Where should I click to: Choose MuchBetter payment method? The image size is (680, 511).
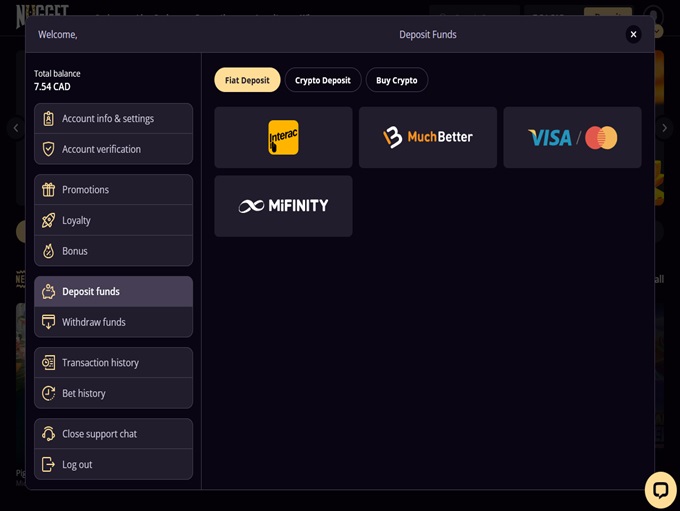[428, 137]
